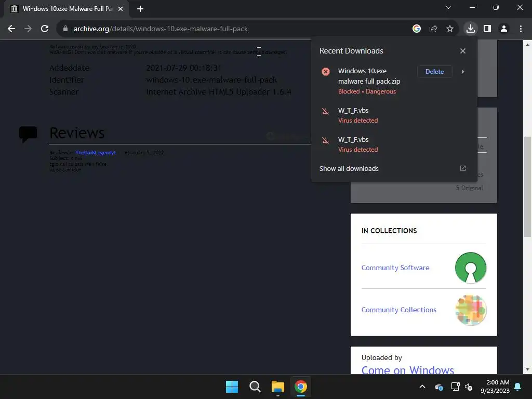
Task: Open taskbar Search
Action: [x=255, y=387]
